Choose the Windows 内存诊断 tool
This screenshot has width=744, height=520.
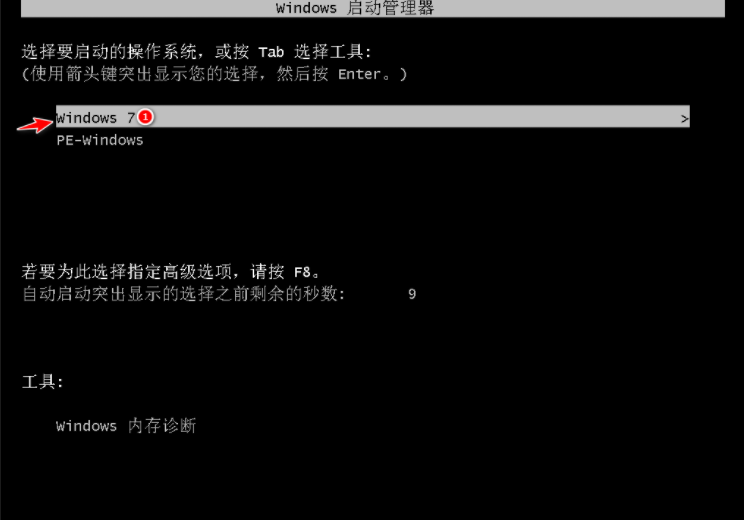[126, 426]
